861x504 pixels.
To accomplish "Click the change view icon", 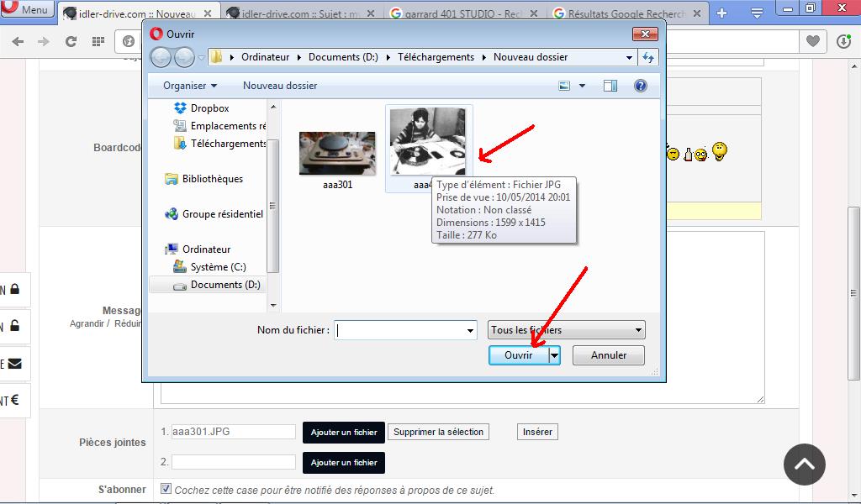I will click(x=564, y=86).
